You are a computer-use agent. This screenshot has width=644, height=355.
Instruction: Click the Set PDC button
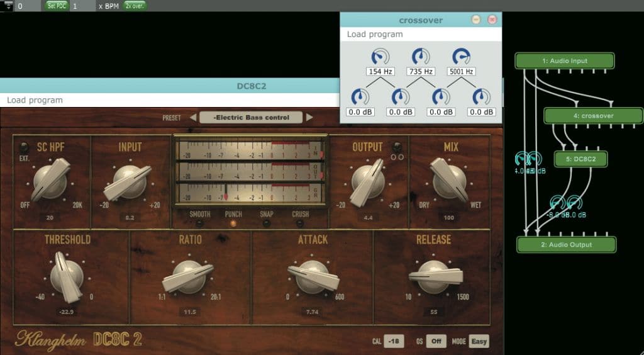pos(57,6)
